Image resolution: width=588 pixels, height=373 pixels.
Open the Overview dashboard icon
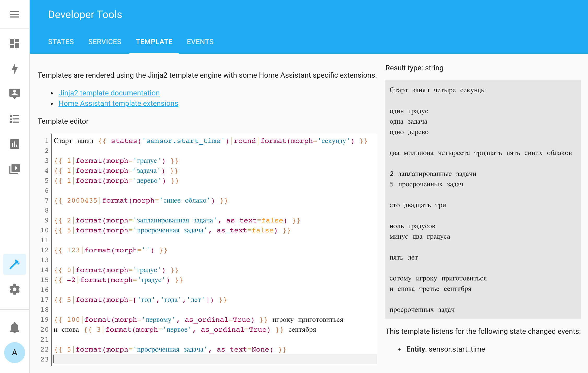pyautogui.click(x=15, y=44)
